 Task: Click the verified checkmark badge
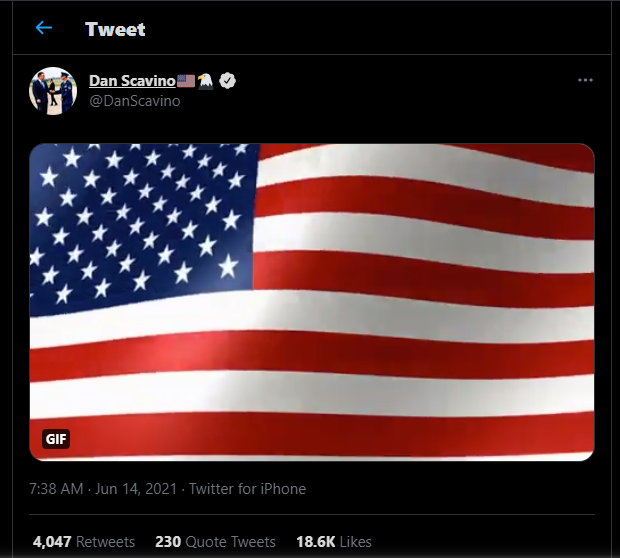227,81
